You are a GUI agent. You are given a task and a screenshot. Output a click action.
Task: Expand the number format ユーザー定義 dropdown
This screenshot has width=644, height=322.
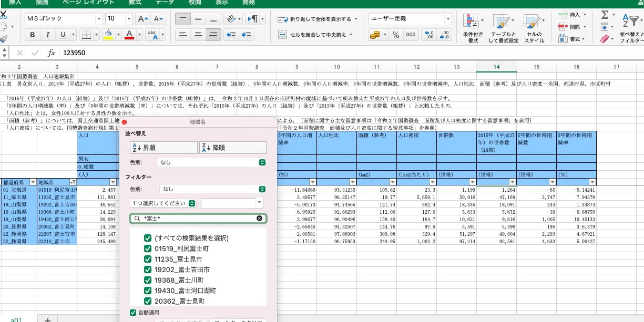448,19
